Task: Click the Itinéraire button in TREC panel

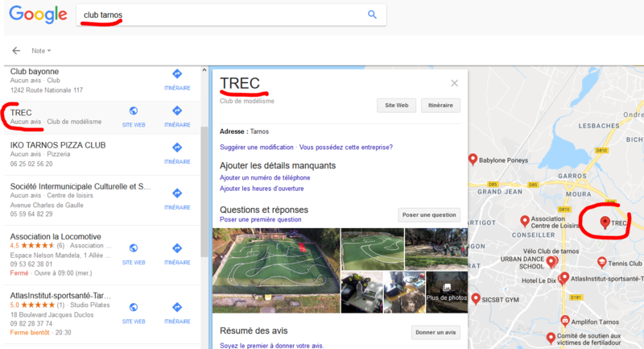Action: click(440, 106)
